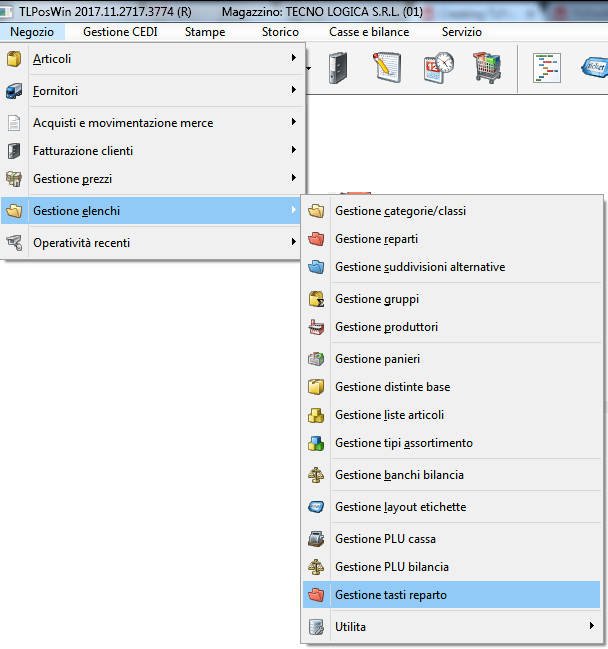Screen dimensions: 608x649
Task: Click the truck icon beside Fornitori
Action: coord(14,91)
